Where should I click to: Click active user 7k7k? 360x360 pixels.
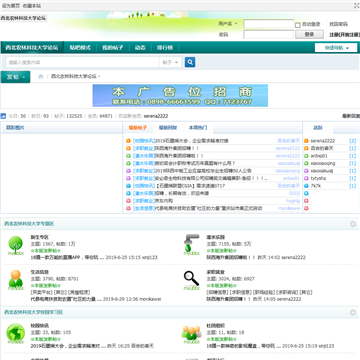tap(316, 186)
